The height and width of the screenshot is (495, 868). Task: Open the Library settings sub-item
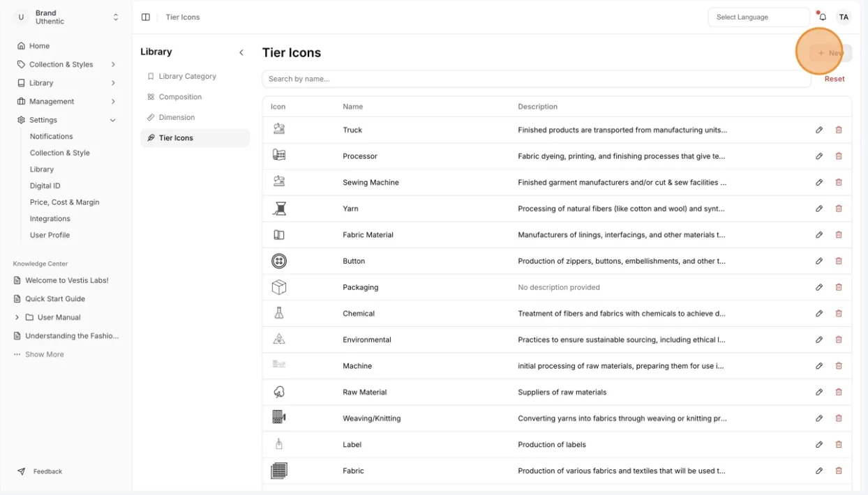42,169
